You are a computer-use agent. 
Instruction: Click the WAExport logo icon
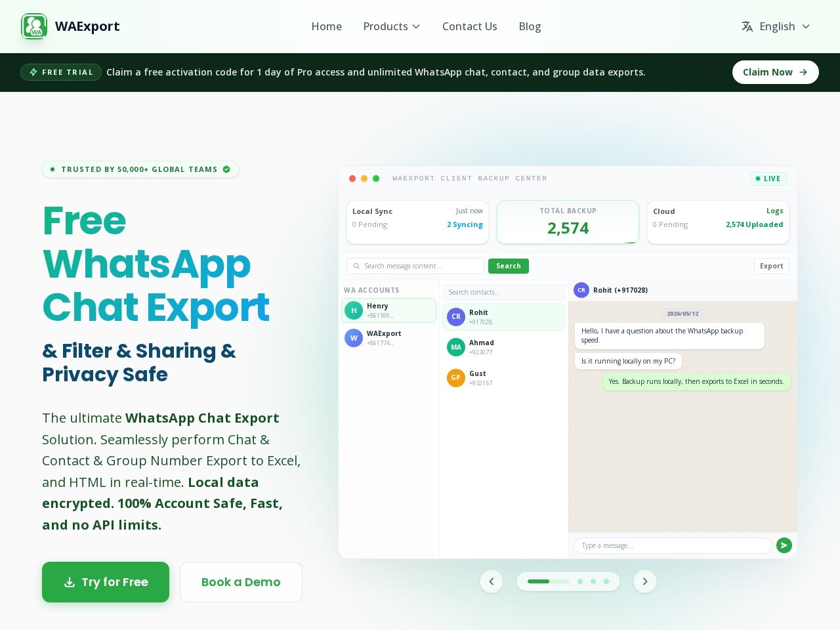(34, 26)
